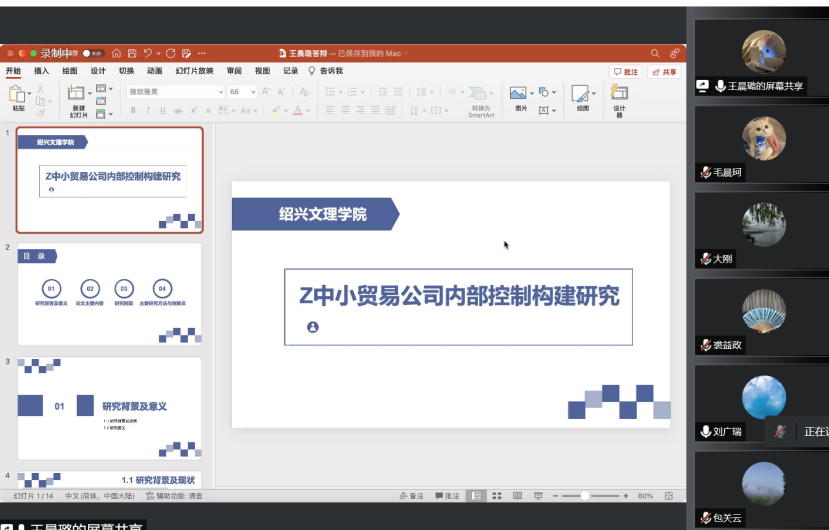
Task: Open the Review (审阅) ribbon tab
Action: coord(234,71)
